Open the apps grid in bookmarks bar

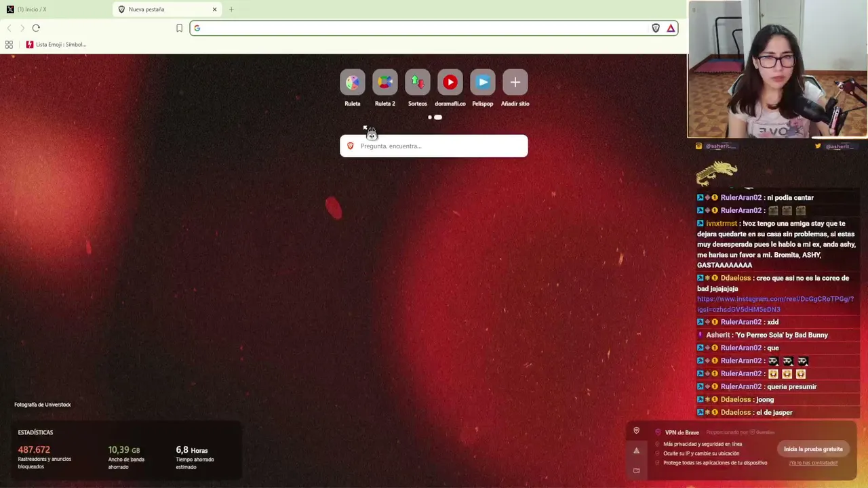9,45
